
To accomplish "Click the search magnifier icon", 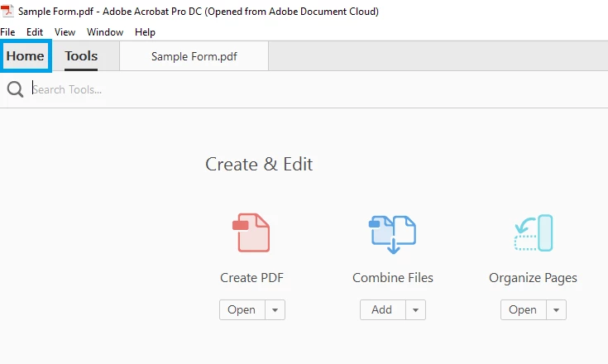I will [x=15, y=89].
